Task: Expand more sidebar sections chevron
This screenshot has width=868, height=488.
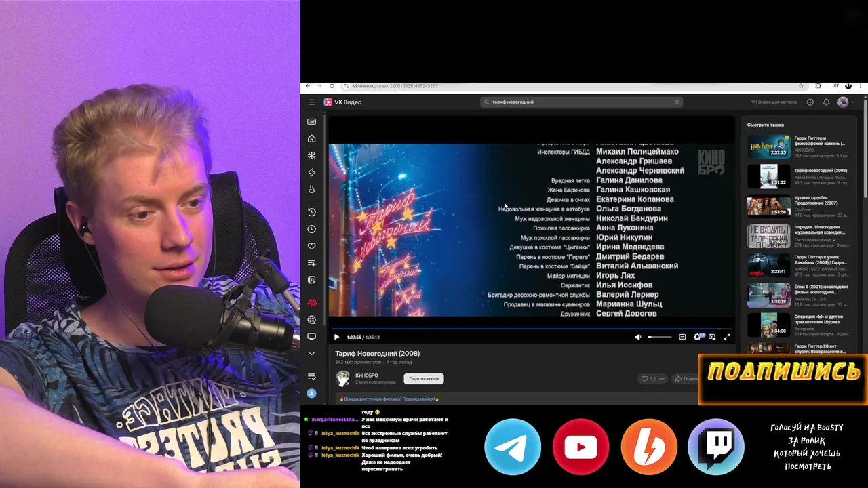Action: pyautogui.click(x=311, y=354)
